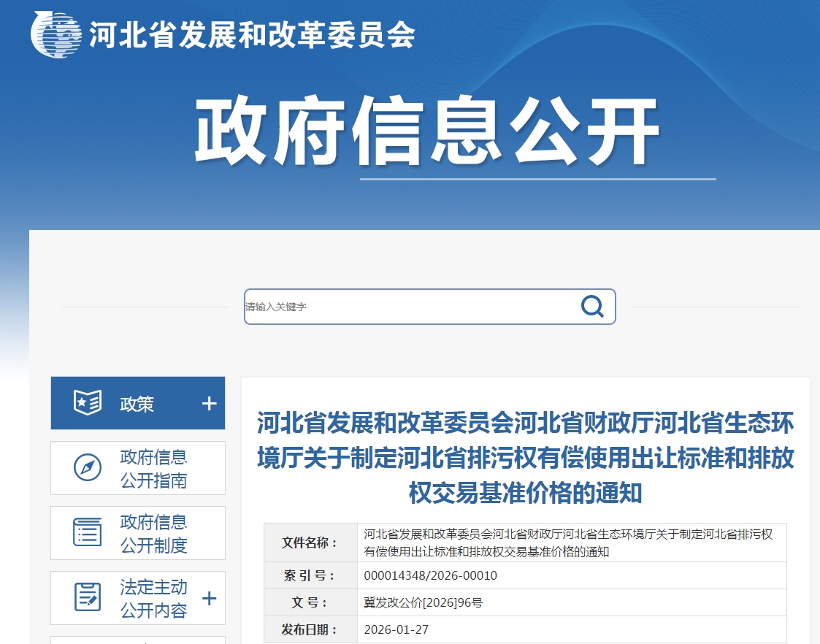
Task: Expand 法定主动公开内容 using its plus sign
Action: pos(209,599)
